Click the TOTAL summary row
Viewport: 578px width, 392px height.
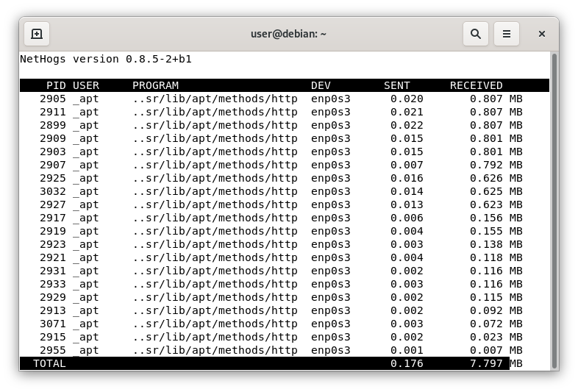(285, 363)
